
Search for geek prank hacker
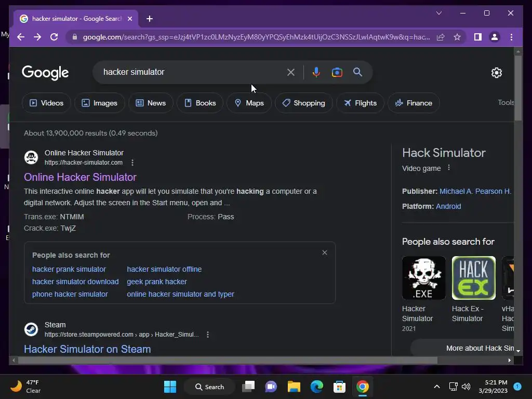coord(157,282)
